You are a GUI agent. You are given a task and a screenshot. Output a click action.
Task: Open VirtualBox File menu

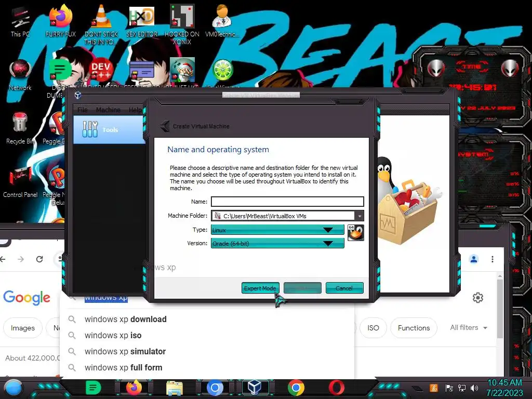(x=83, y=110)
